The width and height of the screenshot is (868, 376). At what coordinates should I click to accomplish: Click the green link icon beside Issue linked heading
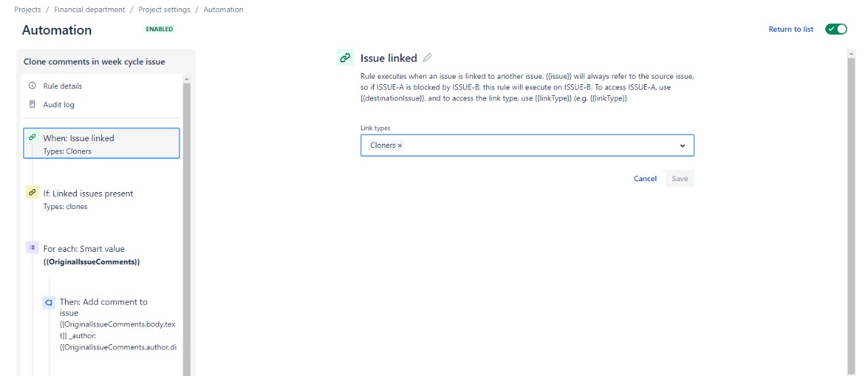(x=345, y=58)
